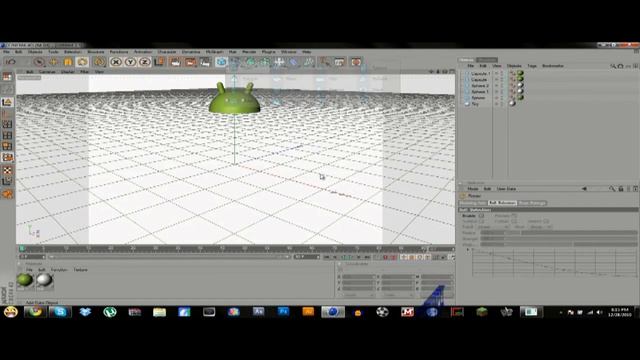Adjust the Strength slider
Image resolution: width=640 pixels, height=360 pixels.
[x=558, y=238]
